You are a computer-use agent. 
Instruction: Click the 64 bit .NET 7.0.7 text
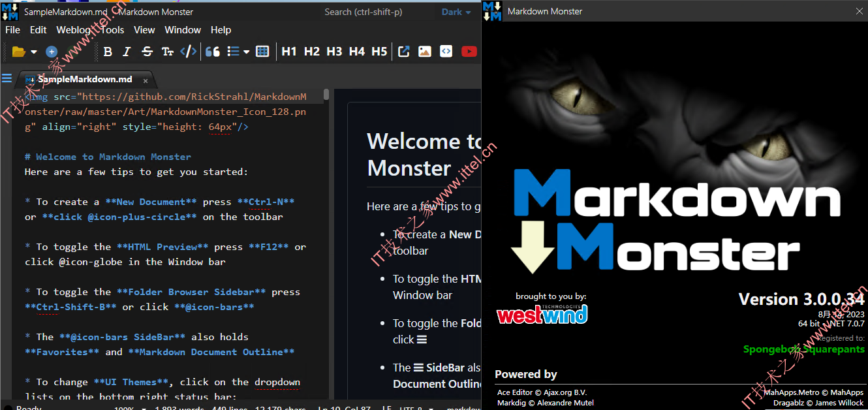coord(831,324)
